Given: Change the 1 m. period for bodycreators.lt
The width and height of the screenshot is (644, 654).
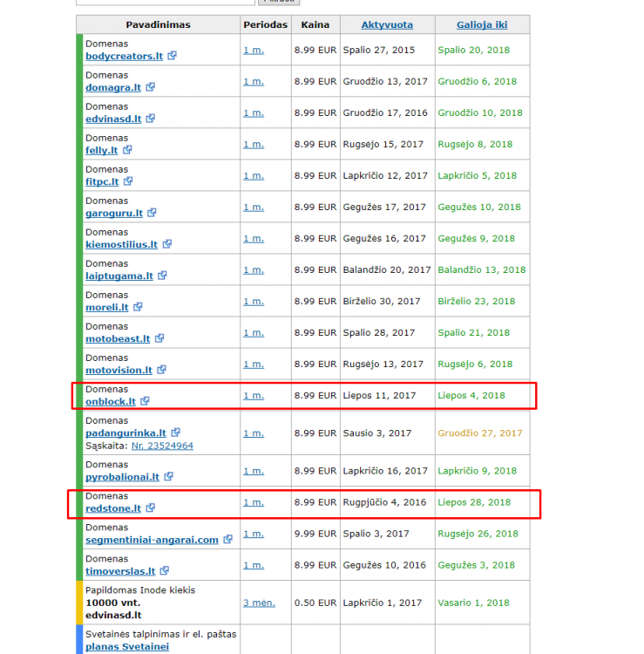Looking at the screenshot, I should [x=254, y=50].
